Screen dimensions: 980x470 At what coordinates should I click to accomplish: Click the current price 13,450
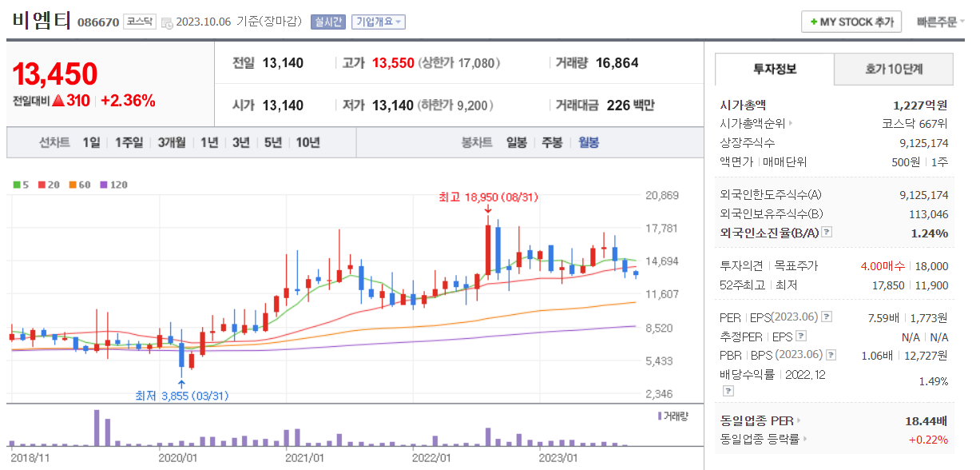(55, 74)
